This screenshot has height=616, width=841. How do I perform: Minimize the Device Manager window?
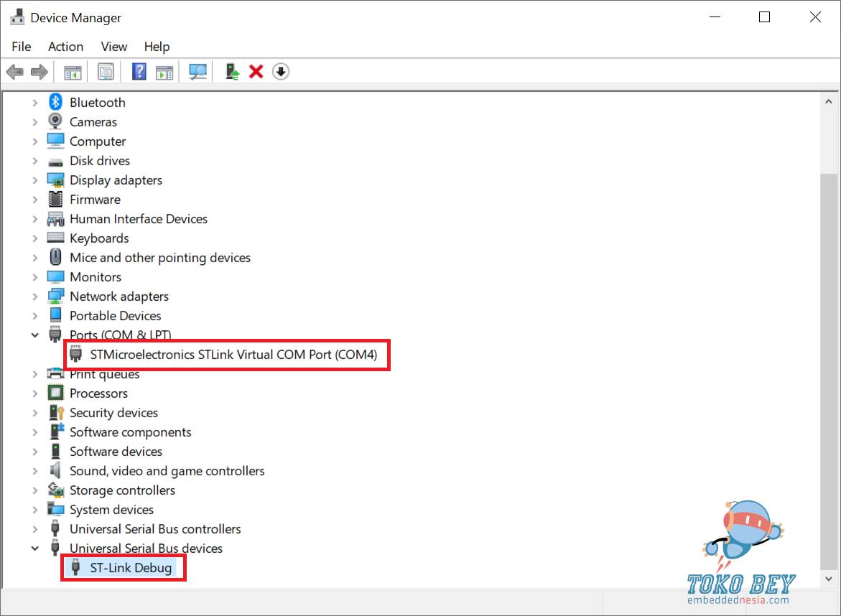coord(715,17)
